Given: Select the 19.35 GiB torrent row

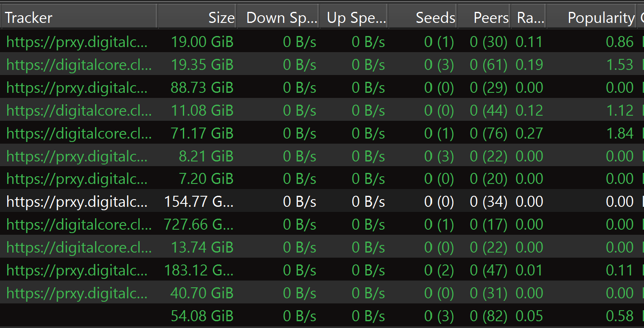Looking at the screenshot, I should (202, 65).
